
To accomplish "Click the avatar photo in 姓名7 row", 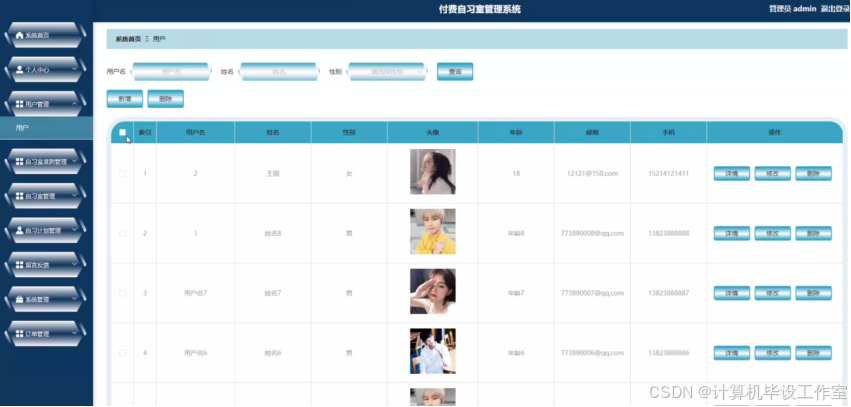I will [x=433, y=291].
